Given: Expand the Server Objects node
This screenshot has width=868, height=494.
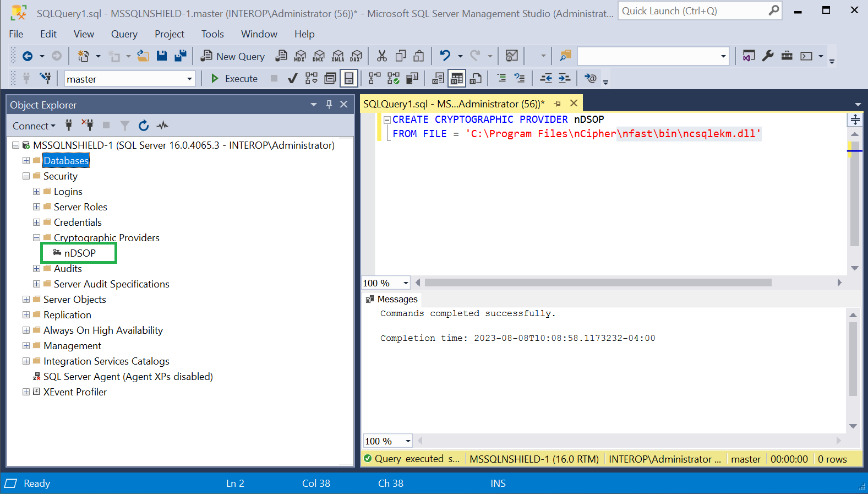Looking at the screenshot, I should point(26,299).
